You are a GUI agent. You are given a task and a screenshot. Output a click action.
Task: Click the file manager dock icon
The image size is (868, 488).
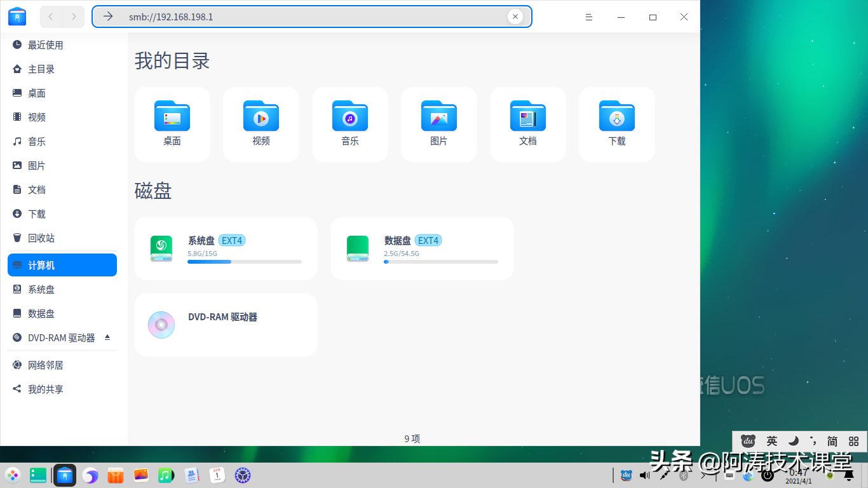[x=65, y=475]
